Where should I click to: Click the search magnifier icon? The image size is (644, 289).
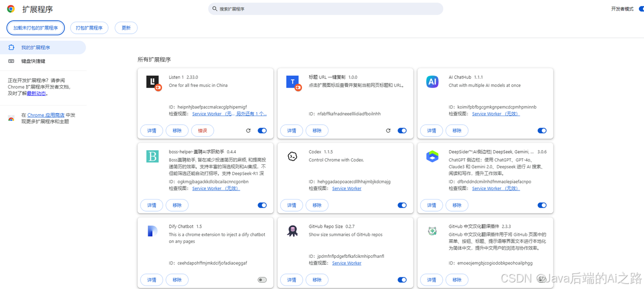pos(215,9)
